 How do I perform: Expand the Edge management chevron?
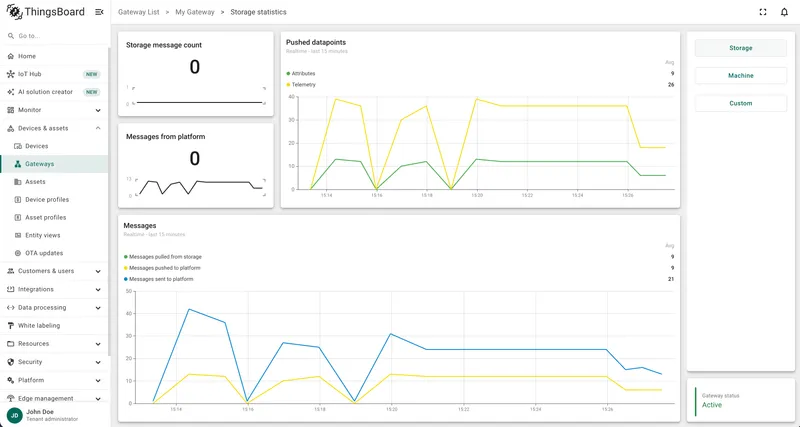(98, 398)
